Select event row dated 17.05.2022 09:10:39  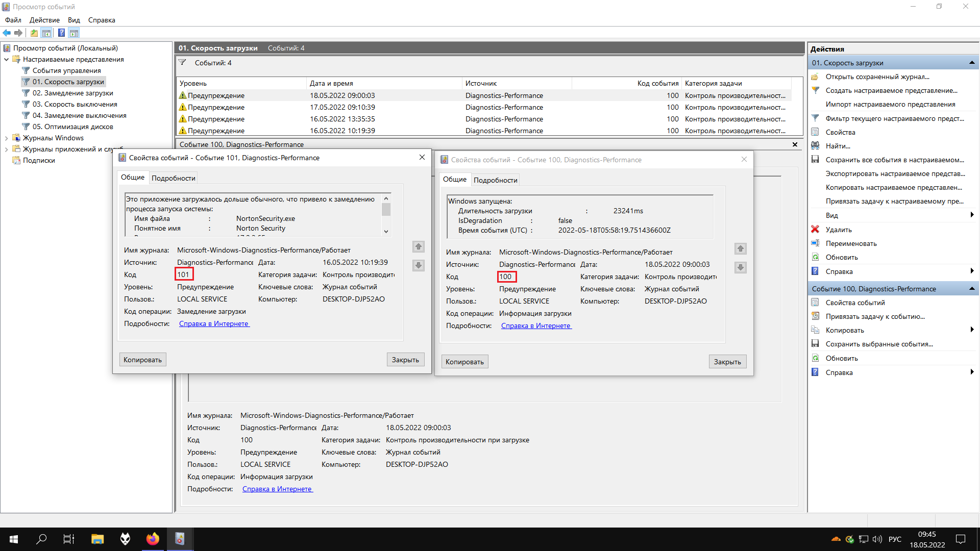pos(483,107)
